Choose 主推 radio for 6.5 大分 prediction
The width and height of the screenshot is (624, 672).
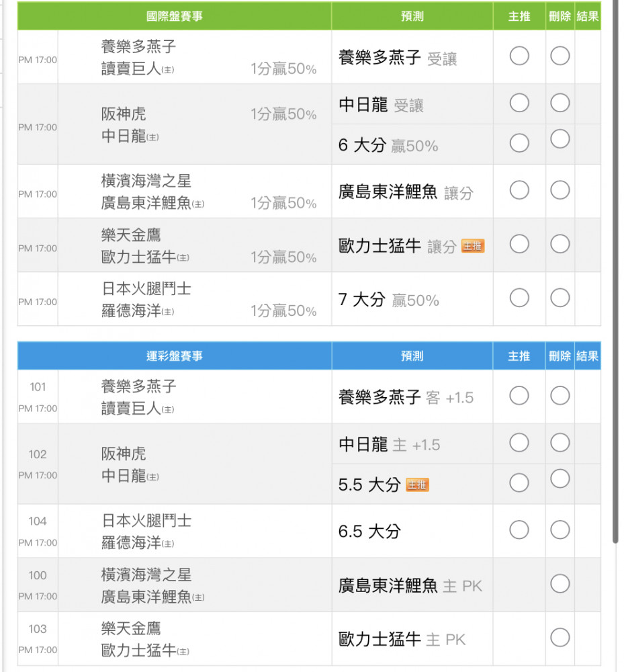(519, 530)
